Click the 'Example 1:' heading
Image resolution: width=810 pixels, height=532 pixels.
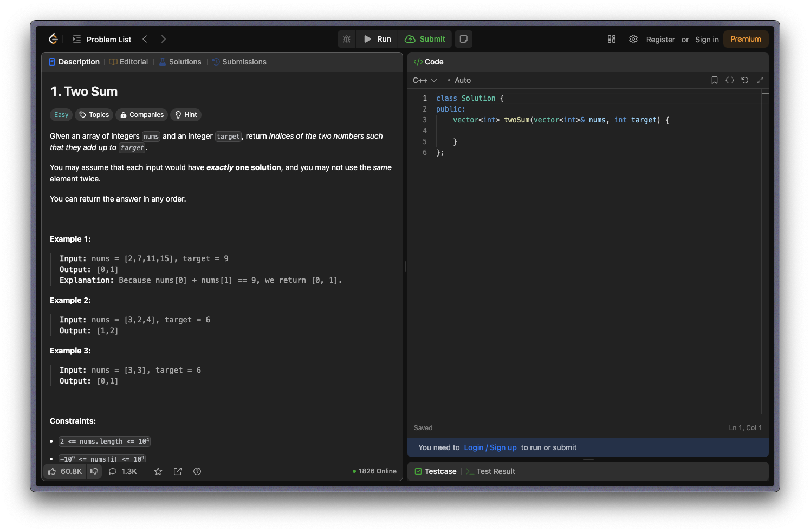click(x=70, y=239)
